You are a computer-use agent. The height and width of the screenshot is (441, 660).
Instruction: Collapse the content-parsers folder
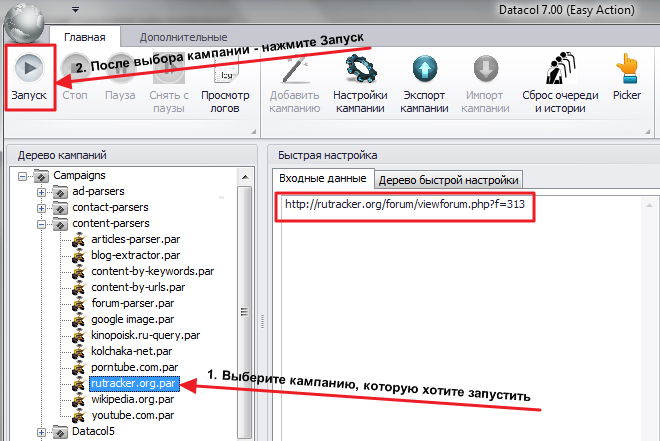[41, 224]
